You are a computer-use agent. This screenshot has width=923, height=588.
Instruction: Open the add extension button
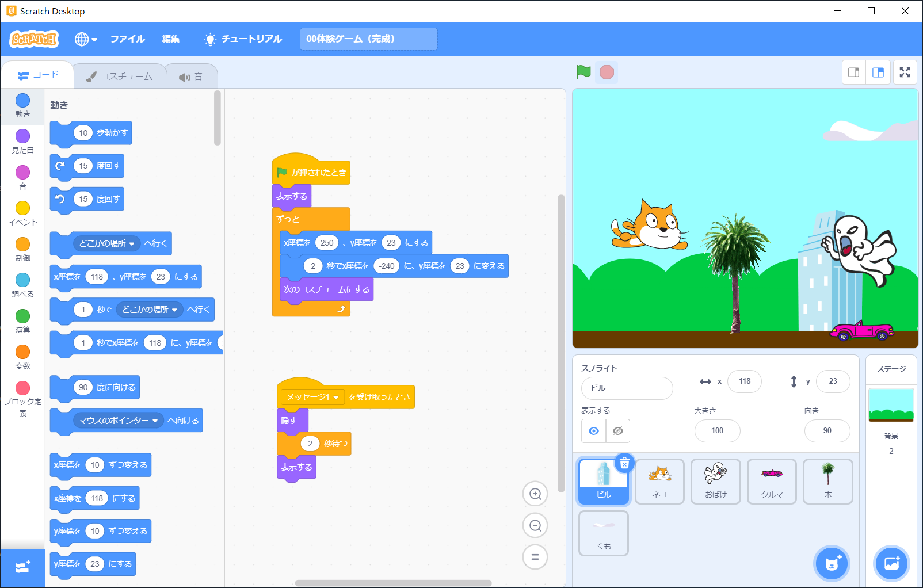(23, 567)
